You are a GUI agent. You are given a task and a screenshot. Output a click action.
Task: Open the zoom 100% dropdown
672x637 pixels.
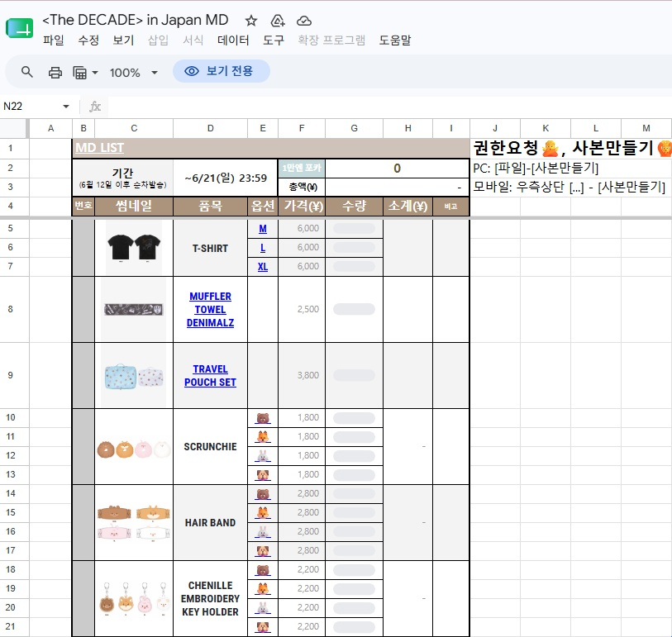pyautogui.click(x=134, y=73)
